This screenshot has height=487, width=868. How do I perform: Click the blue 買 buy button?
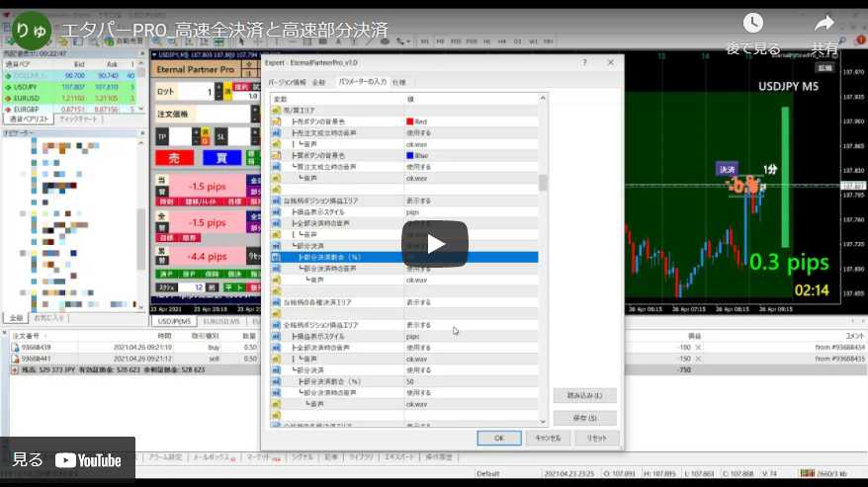(x=221, y=158)
